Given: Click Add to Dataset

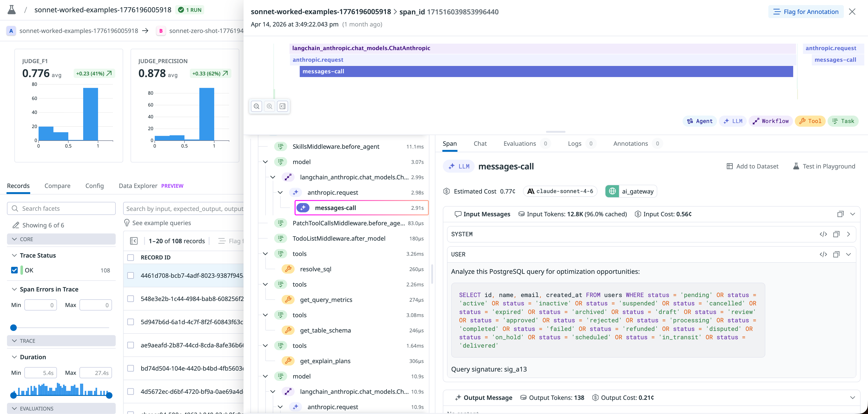Looking at the screenshot, I should [x=753, y=166].
